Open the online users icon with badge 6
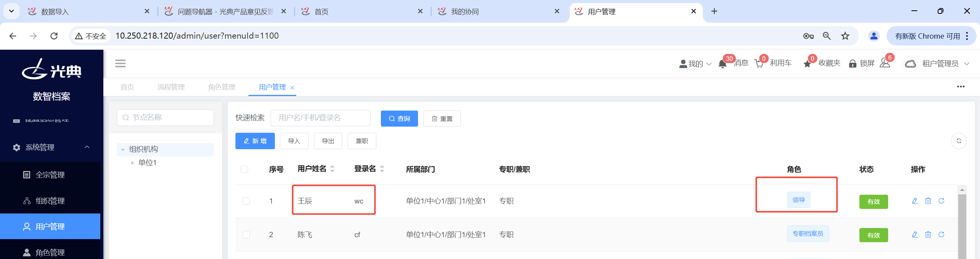Screen dimensions: 980x259 click(885, 63)
